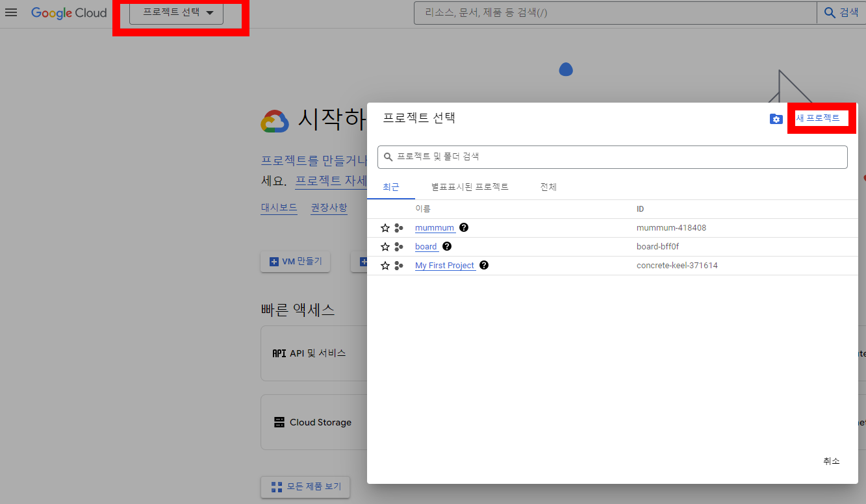The image size is (866, 504).
Task: Open the hamburger navigation menu
Action: pos(11,12)
